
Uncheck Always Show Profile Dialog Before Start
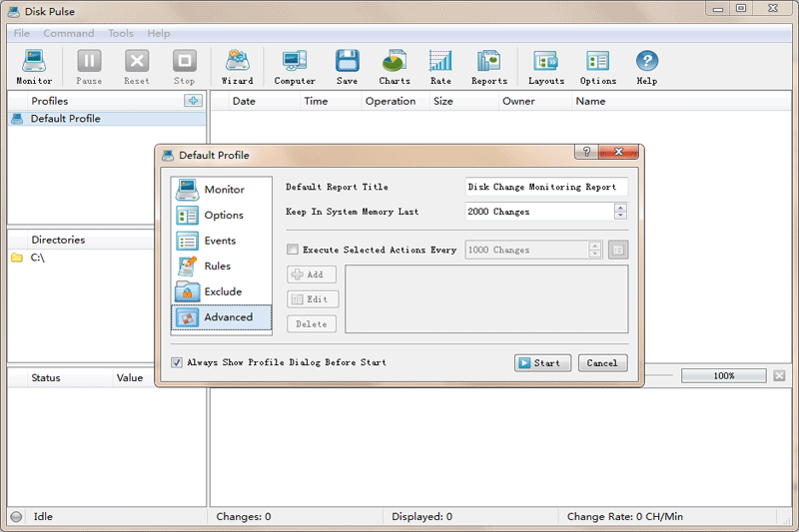point(177,362)
